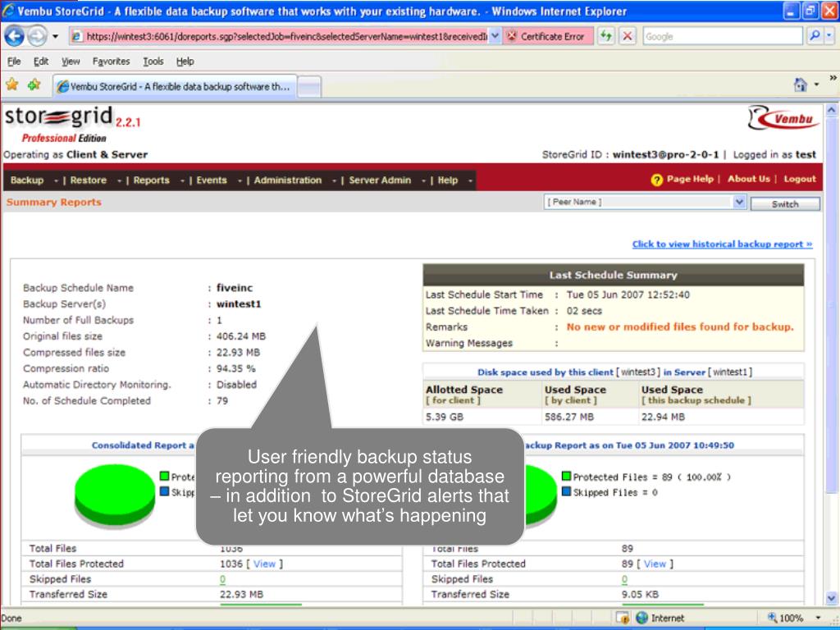The height and width of the screenshot is (630, 840).
Task: Open the Administration navigation menu
Action: pos(288,180)
